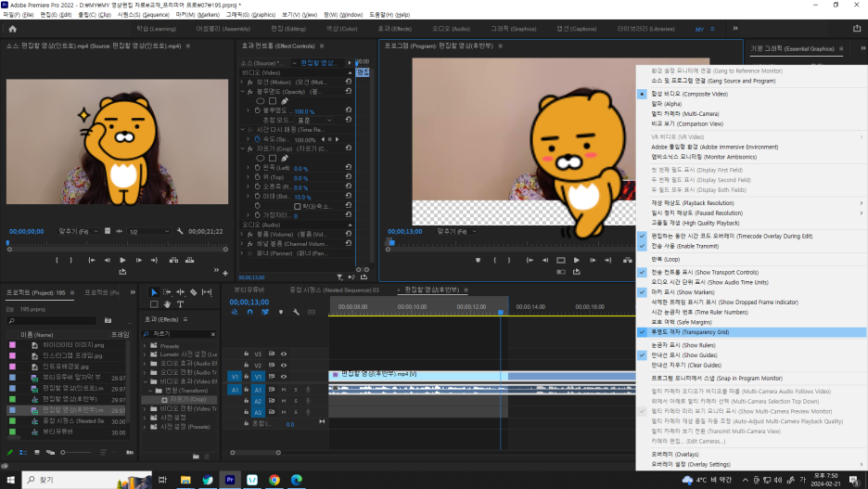868x489 pixels.
Task: Click the Export Frame button in Program monitor
Action: click(576, 272)
